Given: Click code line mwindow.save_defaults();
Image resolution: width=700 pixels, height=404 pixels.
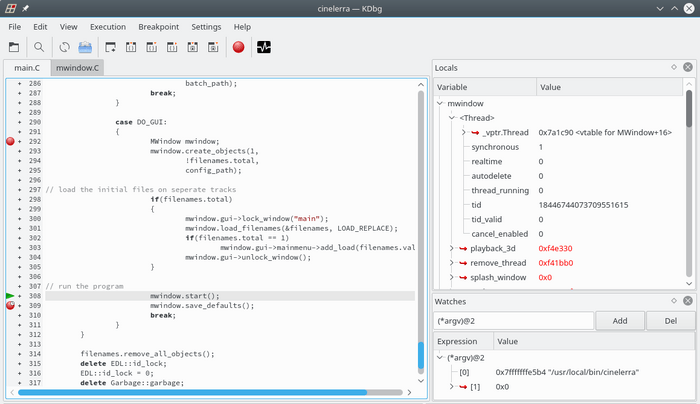Looking at the screenshot, I should coord(202,305).
